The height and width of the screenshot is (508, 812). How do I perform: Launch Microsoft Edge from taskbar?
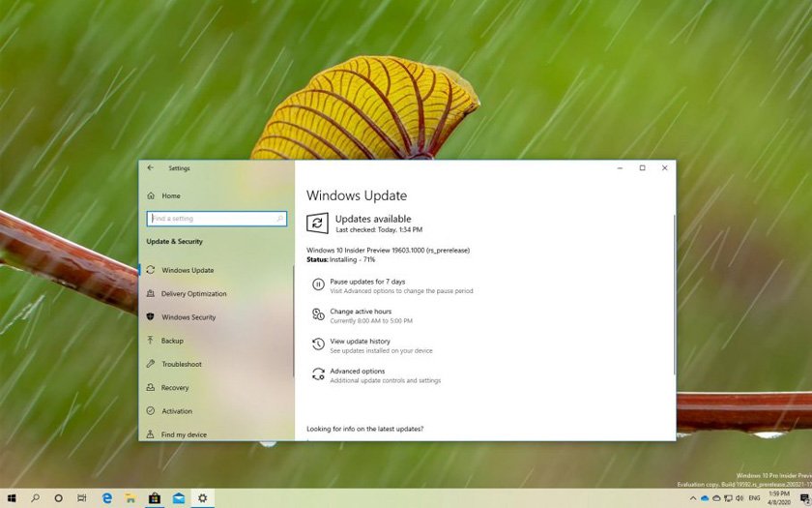[x=106, y=498]
